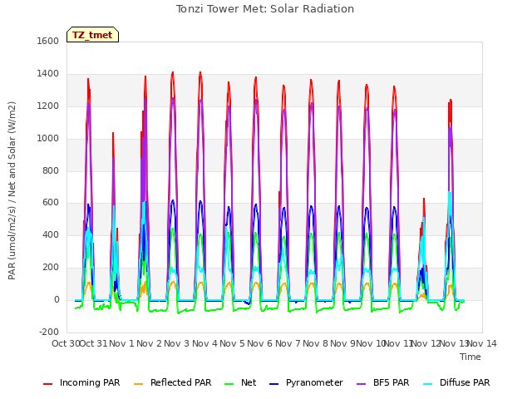This screenshot has height=399, width=532.
Task: Click the Time axis title
Action: [470, 357]
